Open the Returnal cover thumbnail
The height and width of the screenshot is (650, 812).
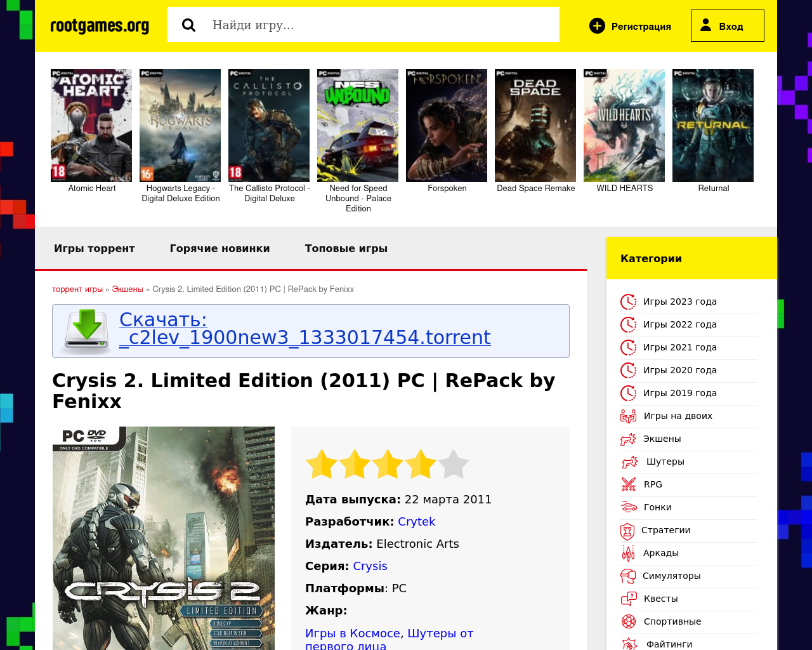pyautogui.click(x=713, y=126)
